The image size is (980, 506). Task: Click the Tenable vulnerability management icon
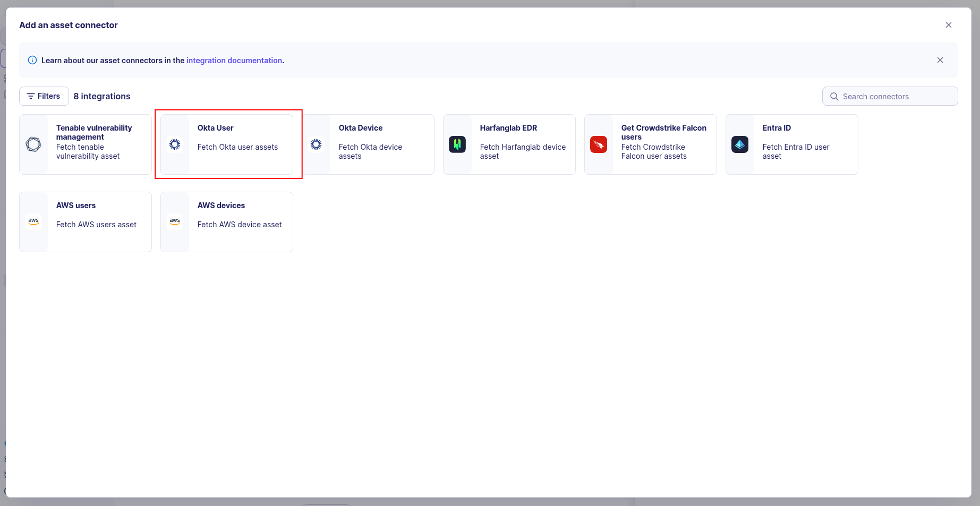pyautogui.click(x=33, y=144)
